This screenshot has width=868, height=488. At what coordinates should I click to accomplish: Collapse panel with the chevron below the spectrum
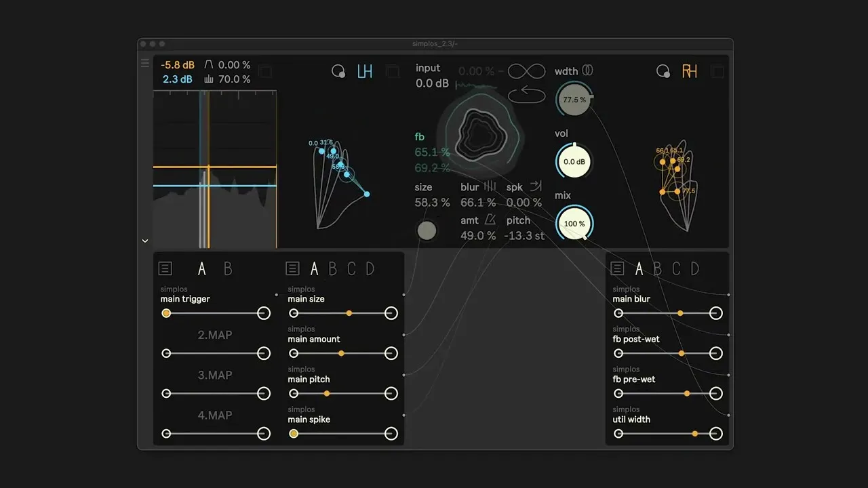[x=144, y=241]
